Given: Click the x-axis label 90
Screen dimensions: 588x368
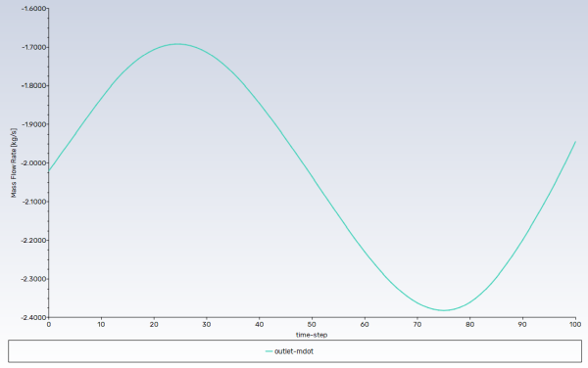Looking at the screenshot, I should pos(522,325).
